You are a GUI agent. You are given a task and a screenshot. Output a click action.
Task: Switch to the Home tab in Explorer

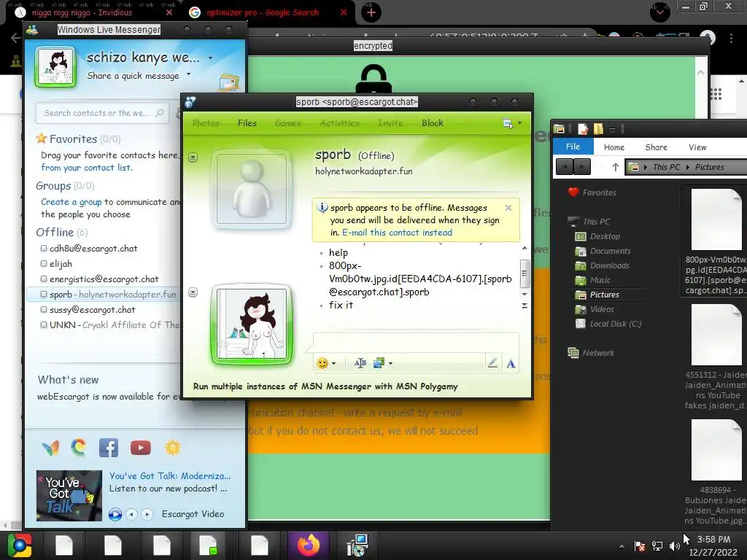point(614,147)
